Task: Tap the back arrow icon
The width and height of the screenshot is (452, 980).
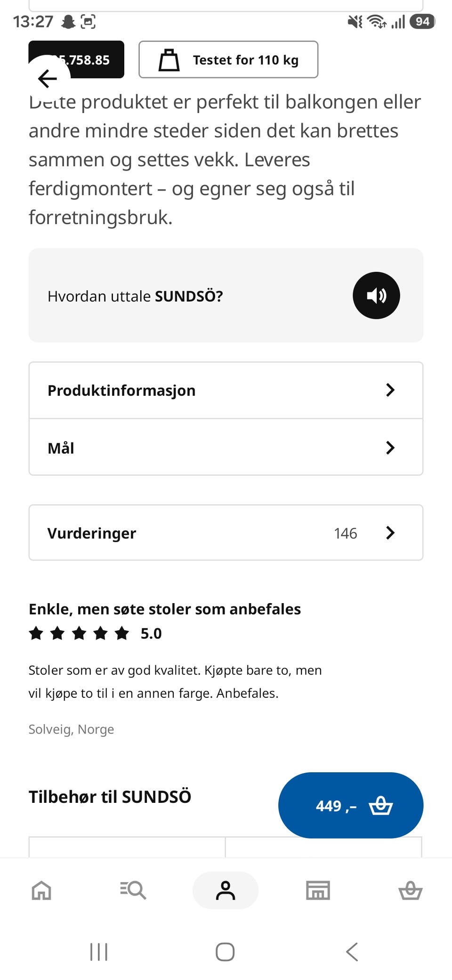Action: pos(48,78)
